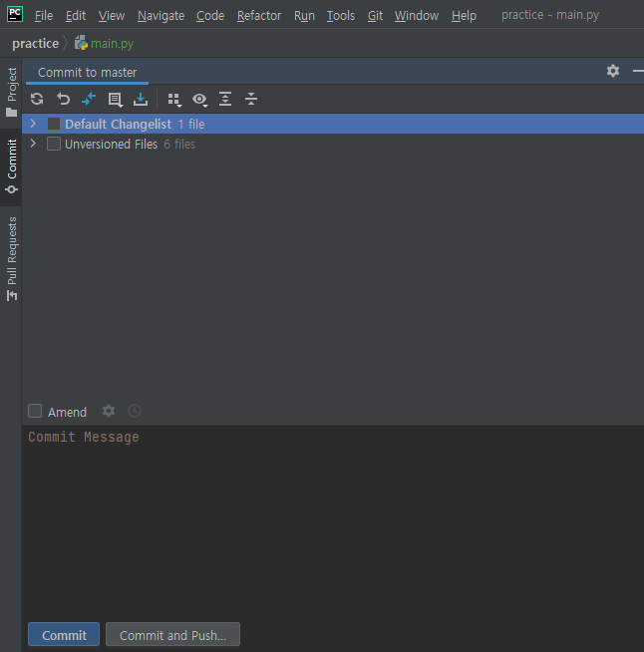The image size is (644, 652).
Task: Open the Refactor menu
Action: [x=259, y=15]
